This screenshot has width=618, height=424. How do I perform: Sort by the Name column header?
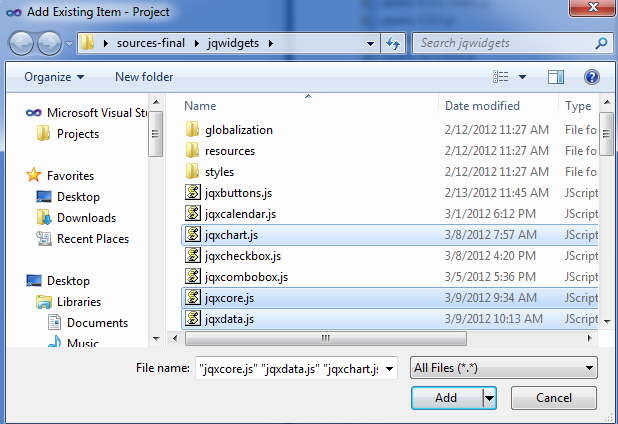pyautogui.click(x=309, y=106)
